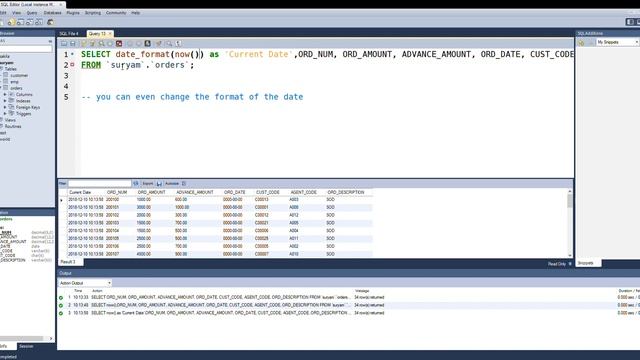640x360 pixels.
Task: Click the schema search field in the object browser
Action: 26,49
